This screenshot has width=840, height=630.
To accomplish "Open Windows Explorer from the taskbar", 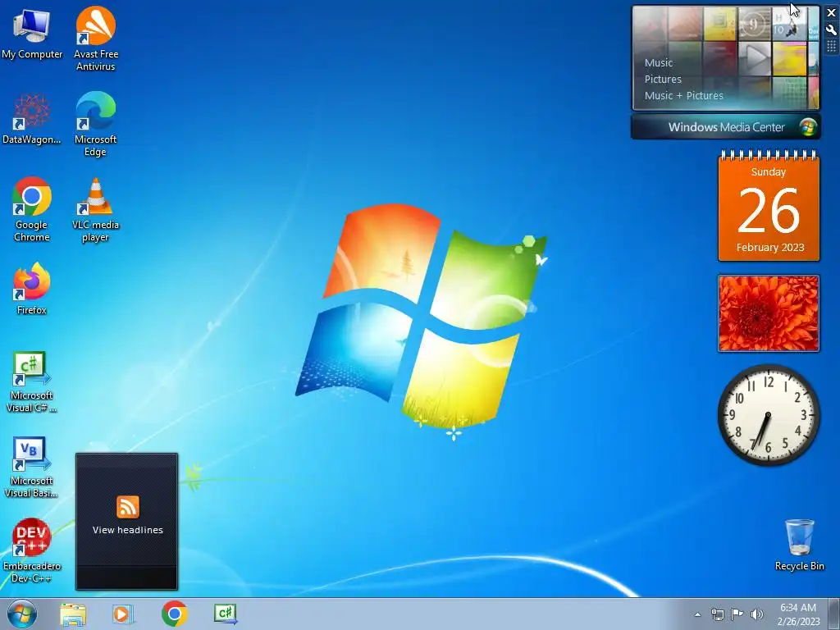I will 73,614.
